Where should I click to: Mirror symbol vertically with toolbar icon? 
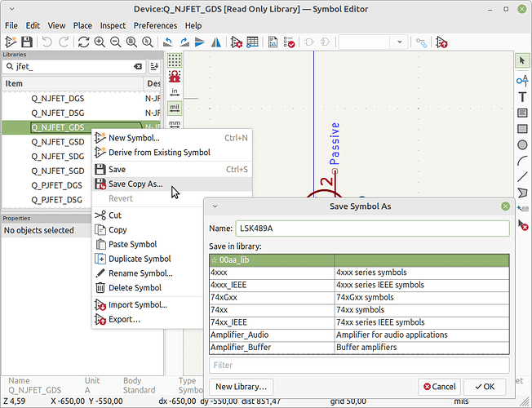pyautogui.click(x=200, y=42)
